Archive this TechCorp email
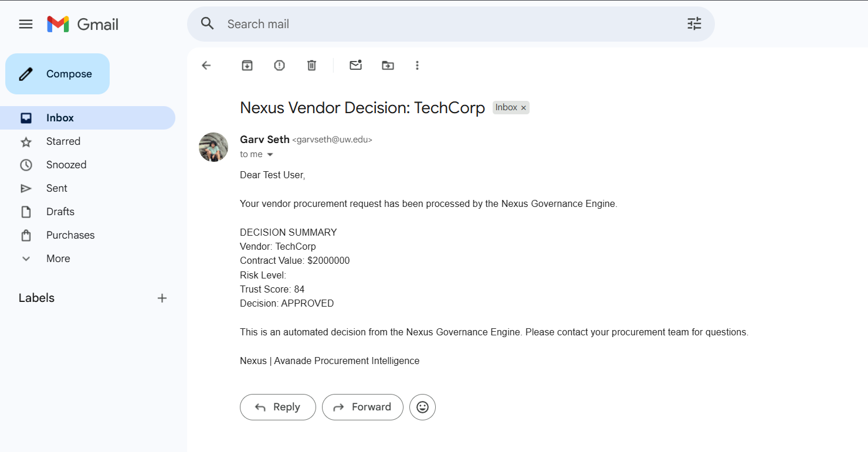 point(247,66)
